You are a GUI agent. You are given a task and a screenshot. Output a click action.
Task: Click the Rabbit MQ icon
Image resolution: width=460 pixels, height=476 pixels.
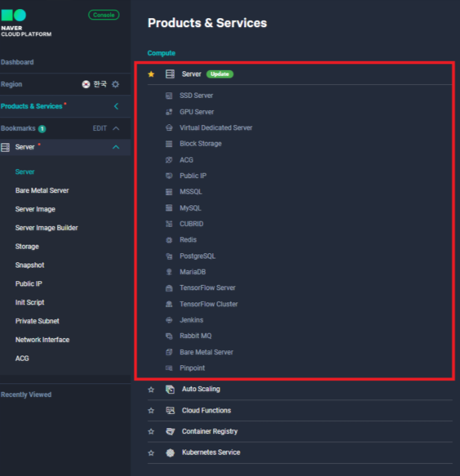(x=169, y=336)
